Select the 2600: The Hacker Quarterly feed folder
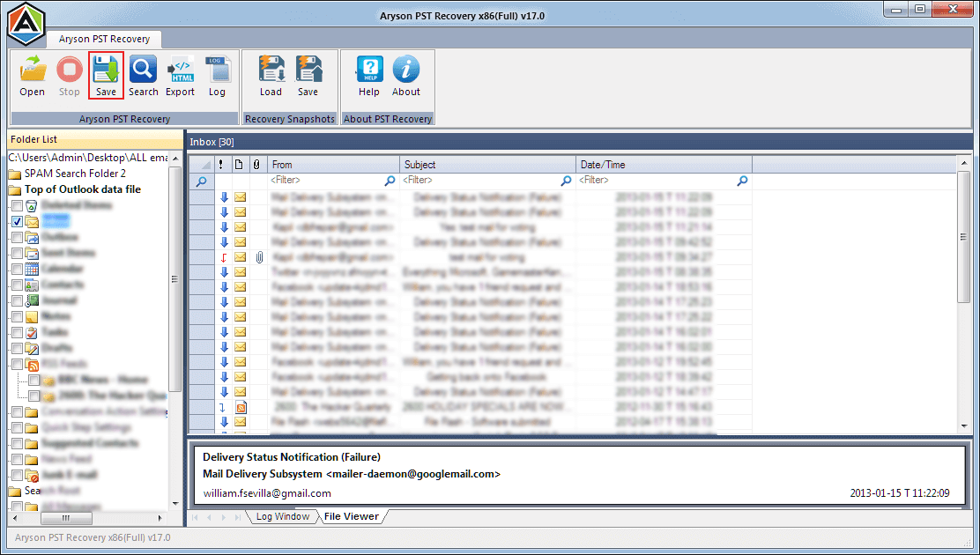The width and height of the screenshot is (980, 555). point(113,396)
